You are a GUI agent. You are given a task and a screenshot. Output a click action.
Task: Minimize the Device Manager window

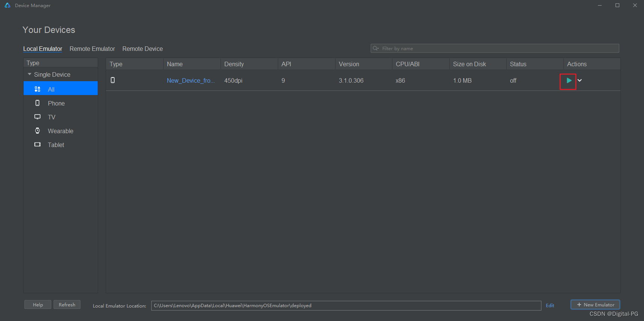(x=600, y=5)
